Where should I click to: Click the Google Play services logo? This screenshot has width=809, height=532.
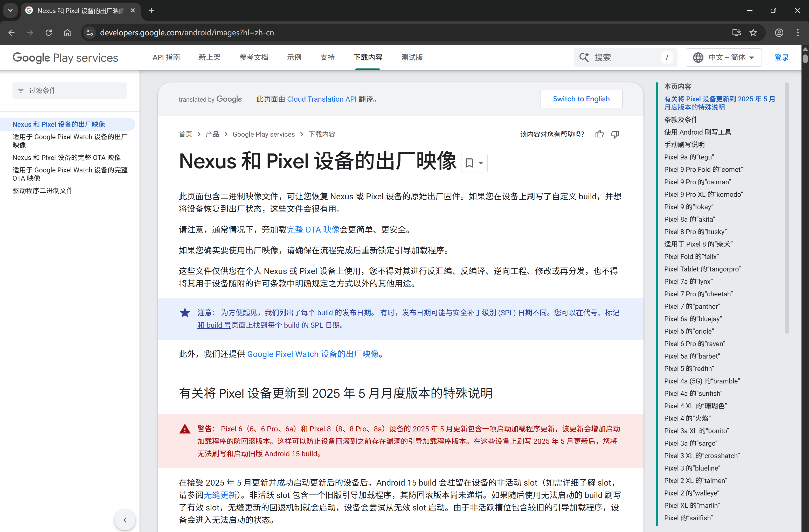tap(65, 57)
